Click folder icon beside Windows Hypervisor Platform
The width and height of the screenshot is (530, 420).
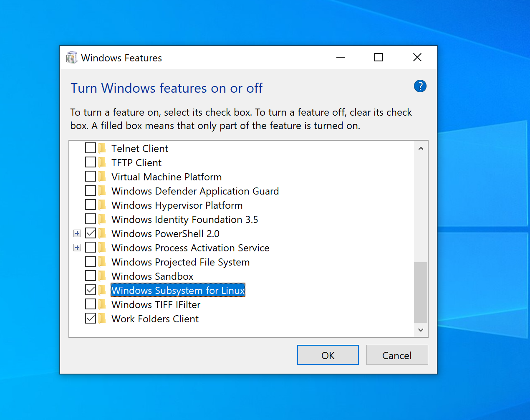pos(102,205)
